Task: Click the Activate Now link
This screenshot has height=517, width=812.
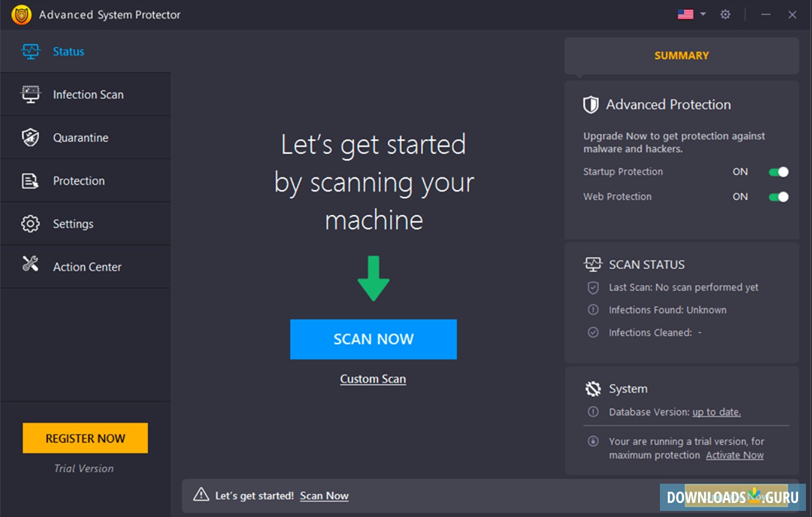Action: tap(734, 455)
